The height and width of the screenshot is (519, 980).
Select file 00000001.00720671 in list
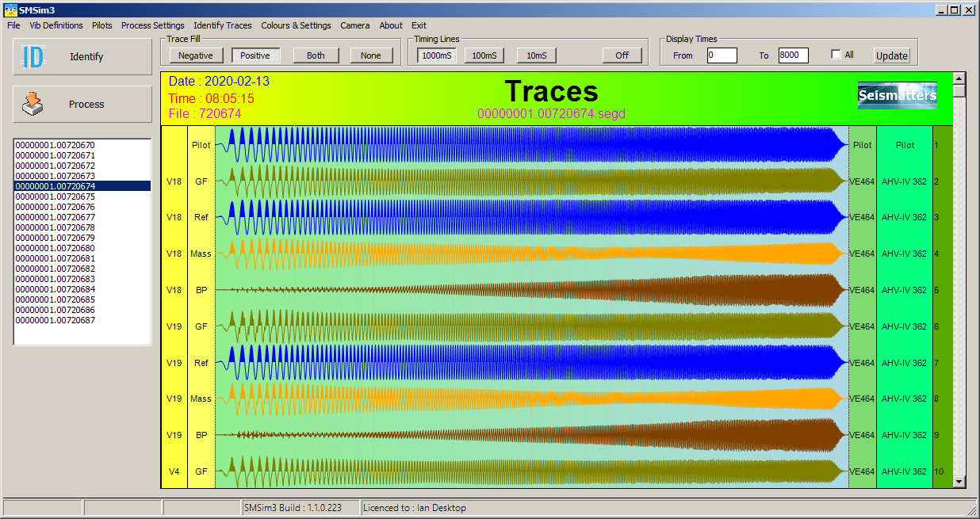pos(82,155)
